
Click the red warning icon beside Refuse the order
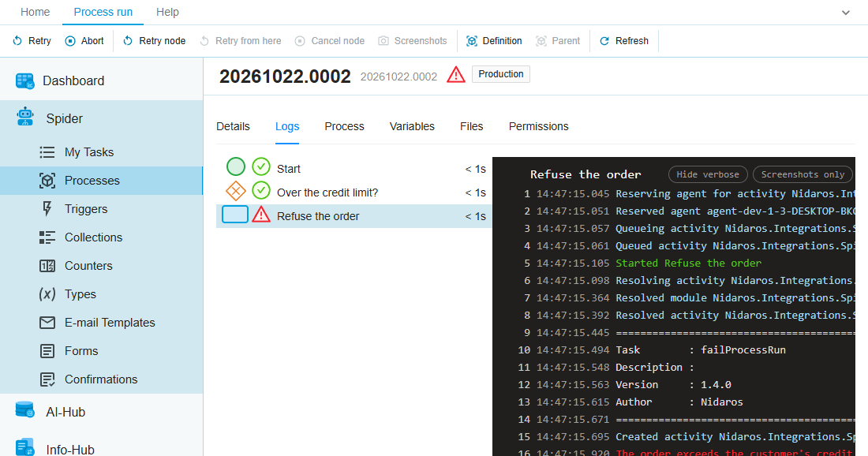point(260,214)
